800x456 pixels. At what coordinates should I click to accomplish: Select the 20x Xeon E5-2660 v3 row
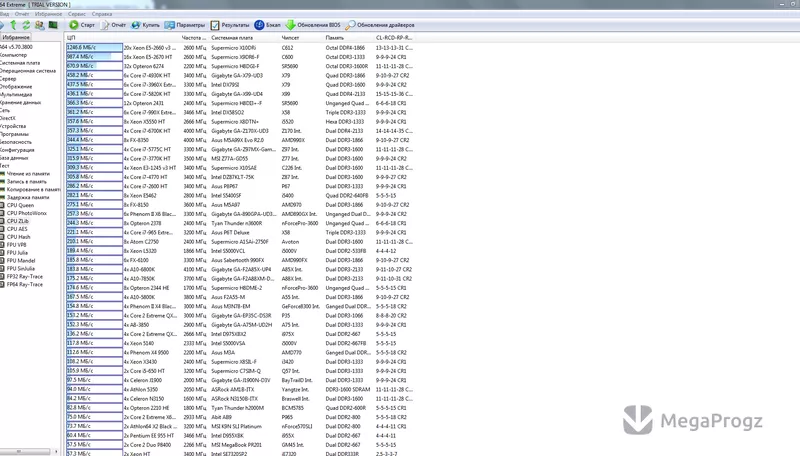pyautogui.click(x=240, y=47)
